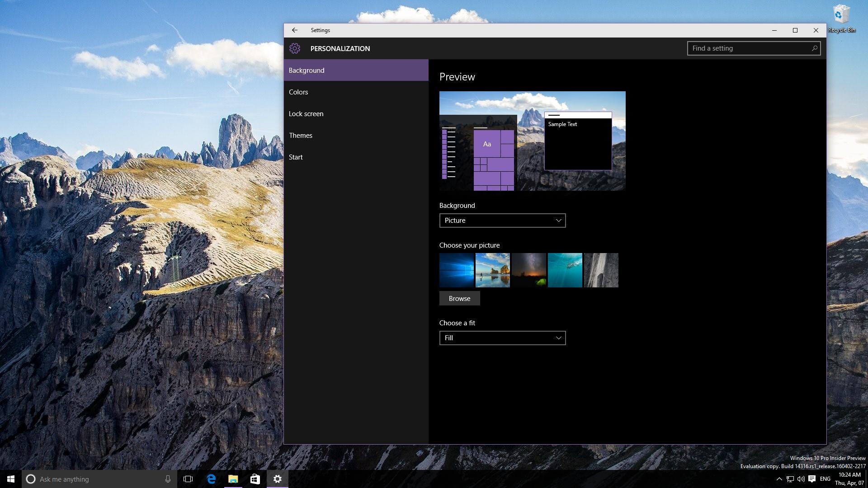
Task: Expand the Choose a fit dropdown
Action: click(502, 338)
